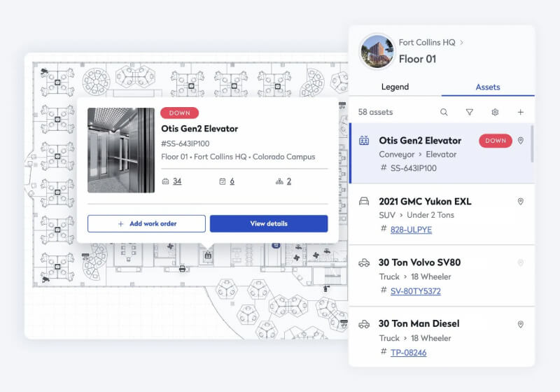The height and width of the screenshot is (392, 560).
Task: Click location pin for 30 Ton Man Diesel
Action: pyautogui.click(x=520, y=324)
